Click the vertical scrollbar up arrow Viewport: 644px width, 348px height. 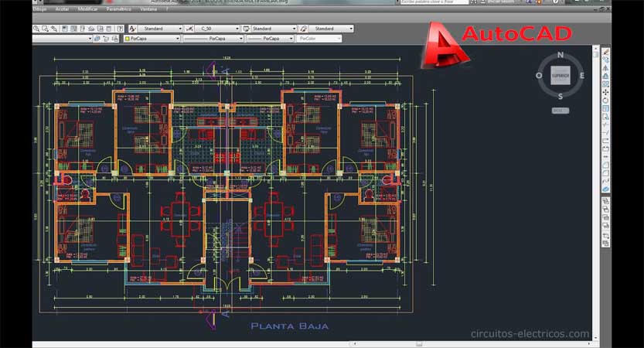[596, 49]
